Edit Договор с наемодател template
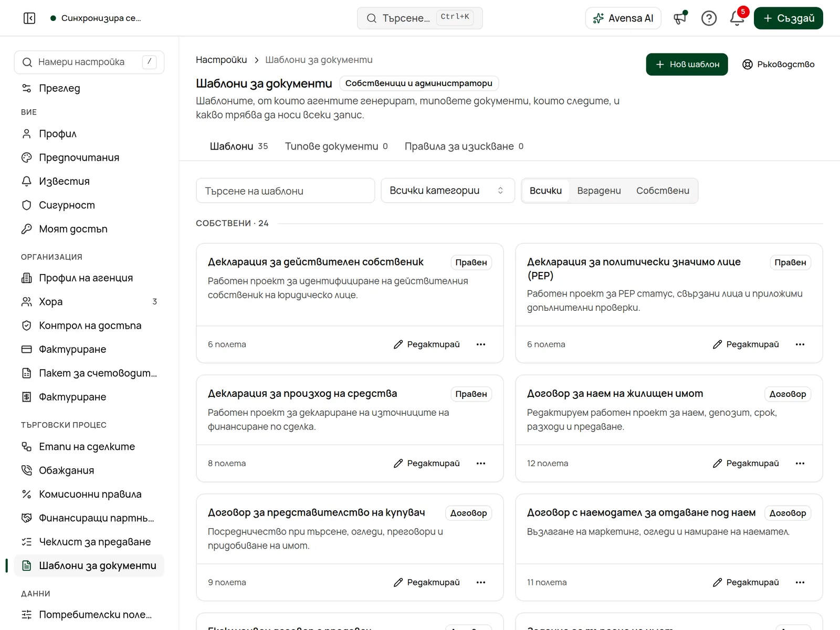840x630 pixels. pyautogui.click(x=746, y=582)
